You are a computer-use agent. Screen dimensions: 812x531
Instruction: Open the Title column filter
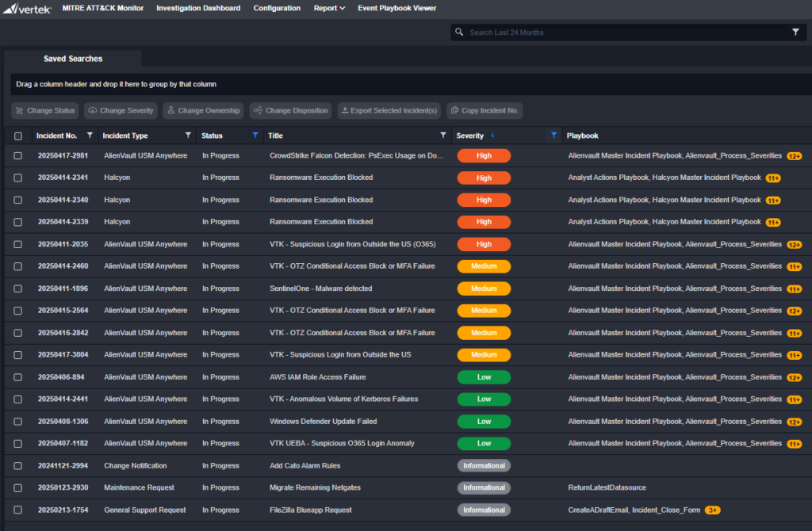pos(442,135)
